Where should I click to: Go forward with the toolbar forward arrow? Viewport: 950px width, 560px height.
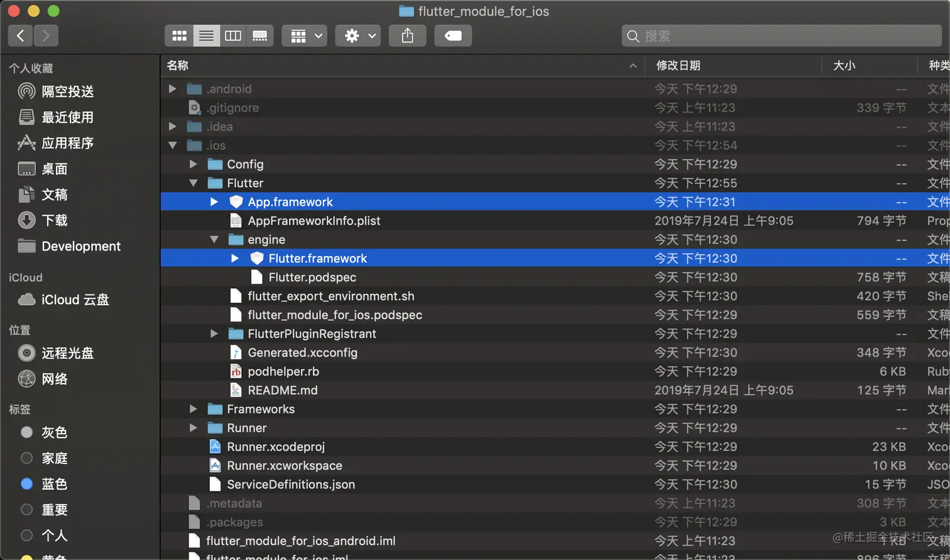point(46,36)
